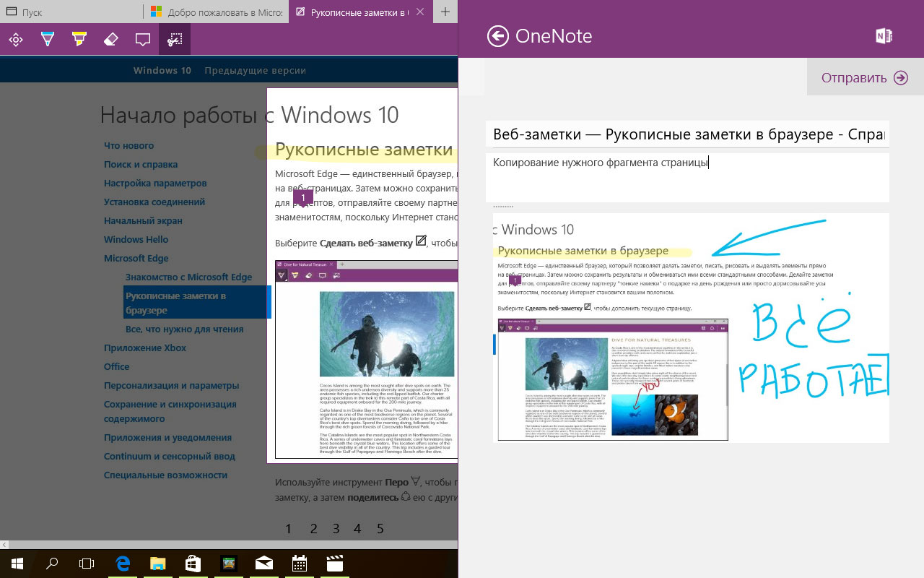The image size is (924, 578).
Task: Go to page 2 in pagination
Action: [x=314, y=529]
